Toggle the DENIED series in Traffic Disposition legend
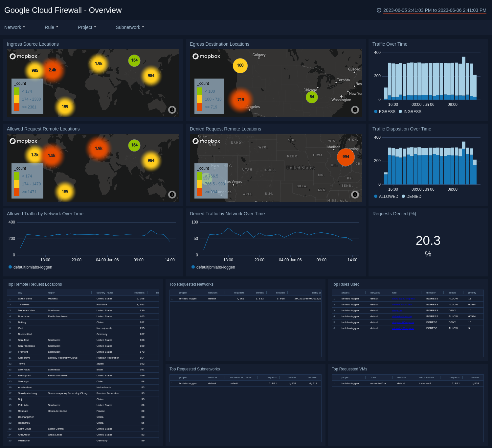The height and width of the screenshot is (448, 492). pos(412,196)
